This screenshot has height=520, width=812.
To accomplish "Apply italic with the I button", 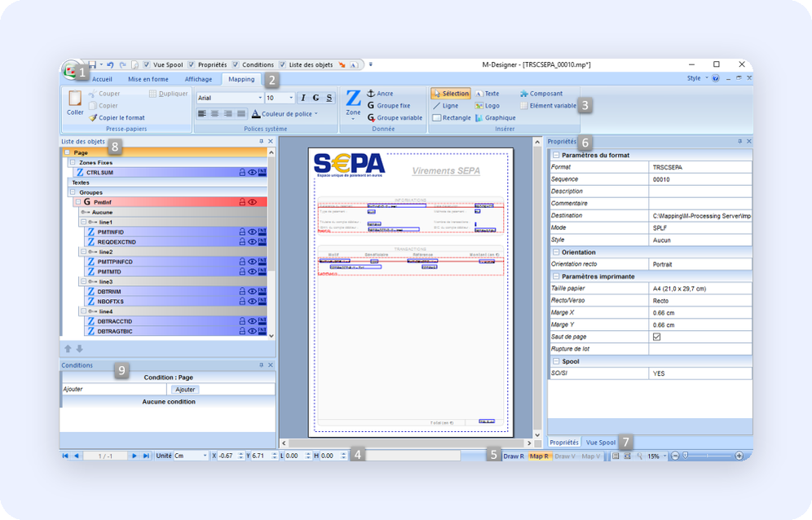I will point(303,98).
